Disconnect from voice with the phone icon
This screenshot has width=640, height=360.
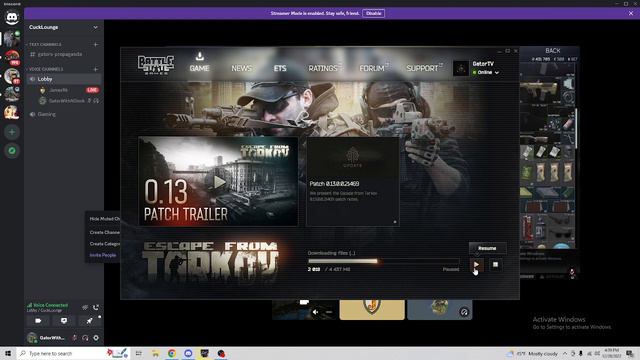tap(96, 307)
